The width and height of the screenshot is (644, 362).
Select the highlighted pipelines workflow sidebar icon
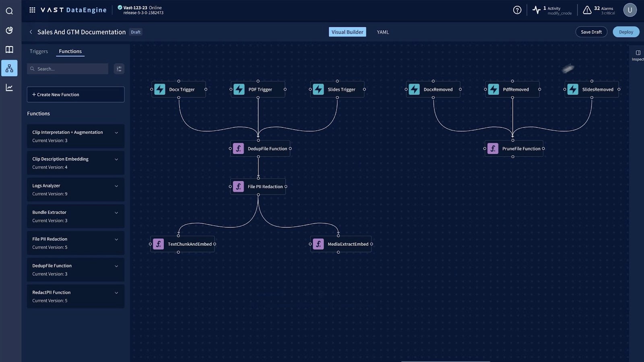(9, 68)
